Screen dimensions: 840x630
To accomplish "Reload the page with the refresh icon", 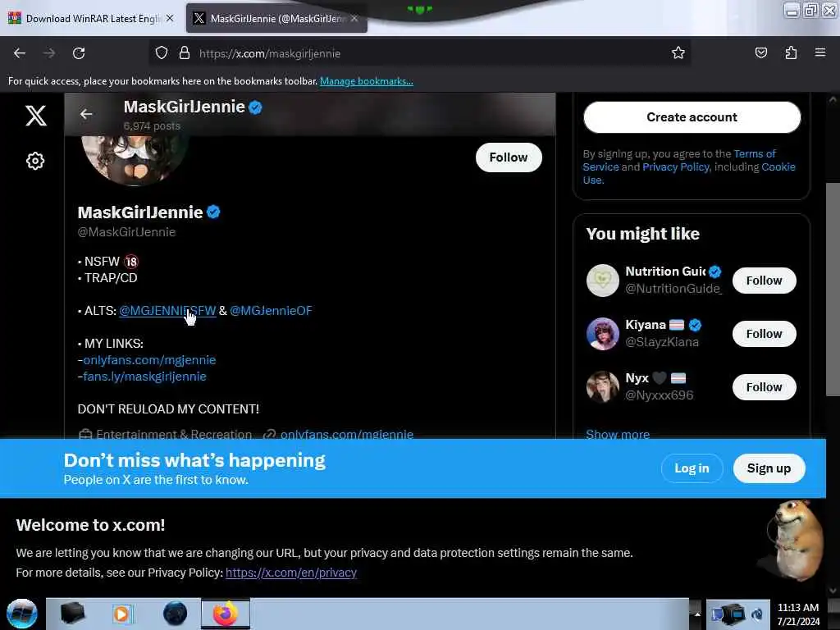I will coord(79,53).
